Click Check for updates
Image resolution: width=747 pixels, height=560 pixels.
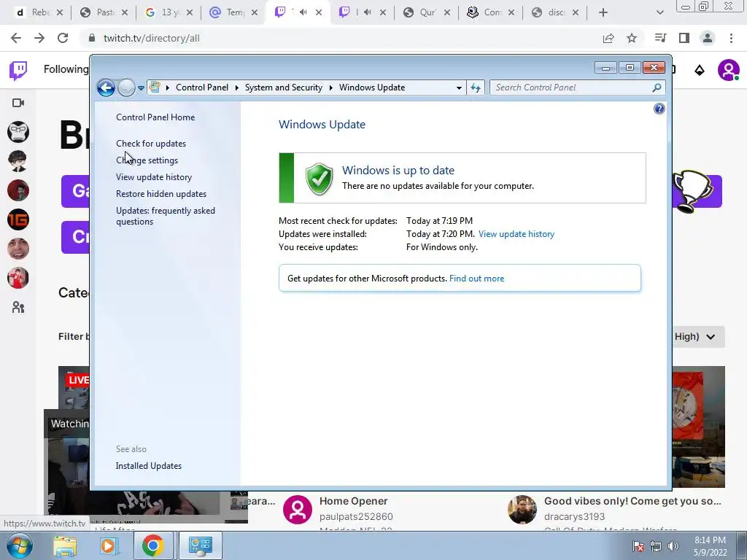click(x=151, y=144)
